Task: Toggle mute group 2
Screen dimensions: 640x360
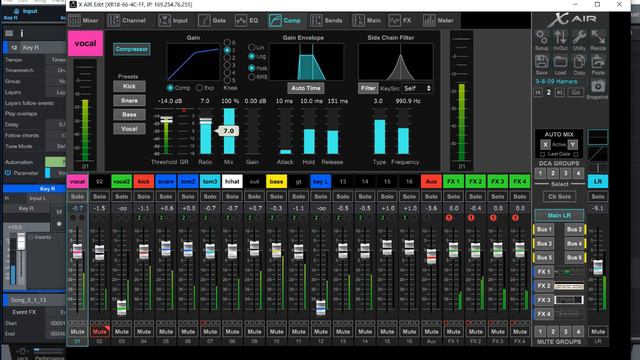Action: point(553,331)
